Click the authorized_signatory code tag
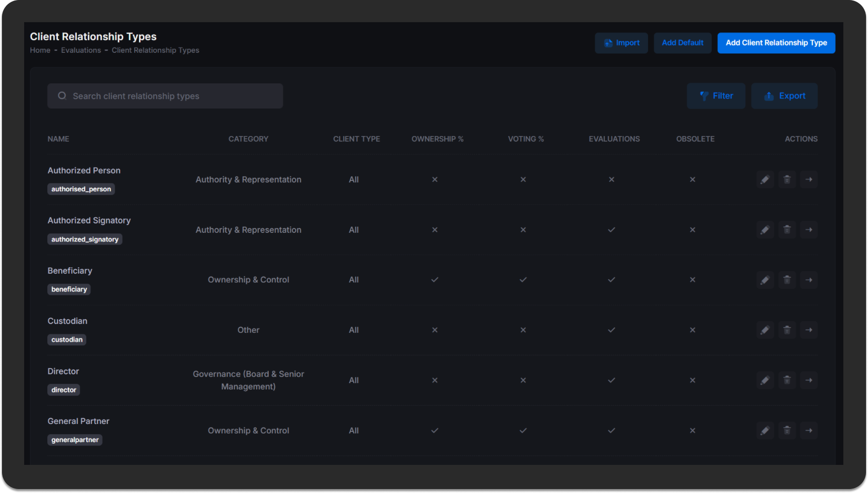 pos(85,240)
